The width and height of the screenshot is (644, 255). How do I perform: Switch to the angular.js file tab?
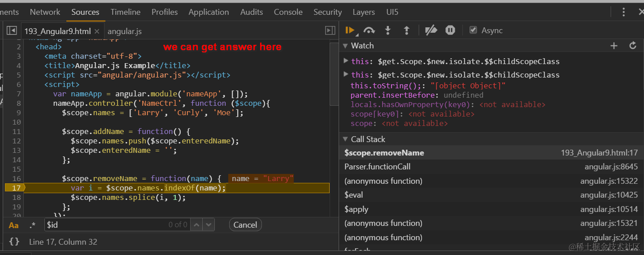click(125, 31)
